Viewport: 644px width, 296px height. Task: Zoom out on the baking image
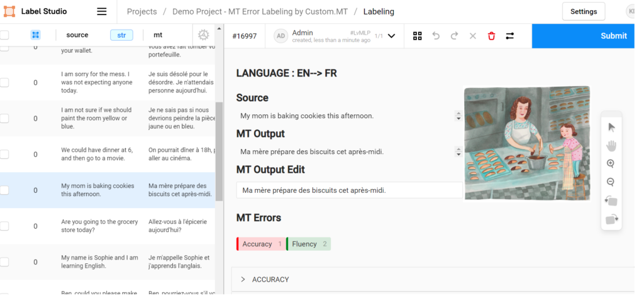611,182
